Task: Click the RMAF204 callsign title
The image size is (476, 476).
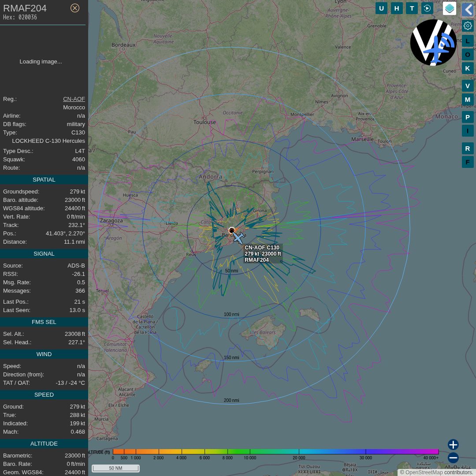Action: [25, 8]
